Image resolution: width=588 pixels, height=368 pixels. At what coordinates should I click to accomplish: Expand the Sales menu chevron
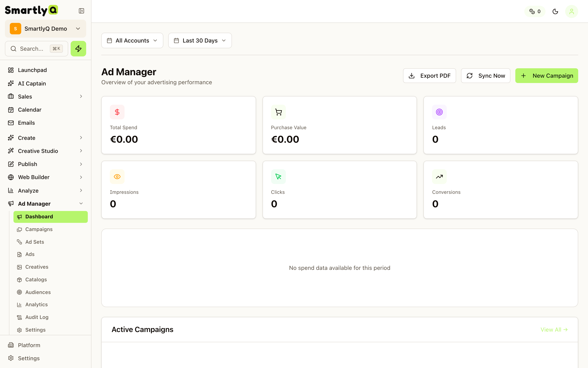(x=81, y=96)
